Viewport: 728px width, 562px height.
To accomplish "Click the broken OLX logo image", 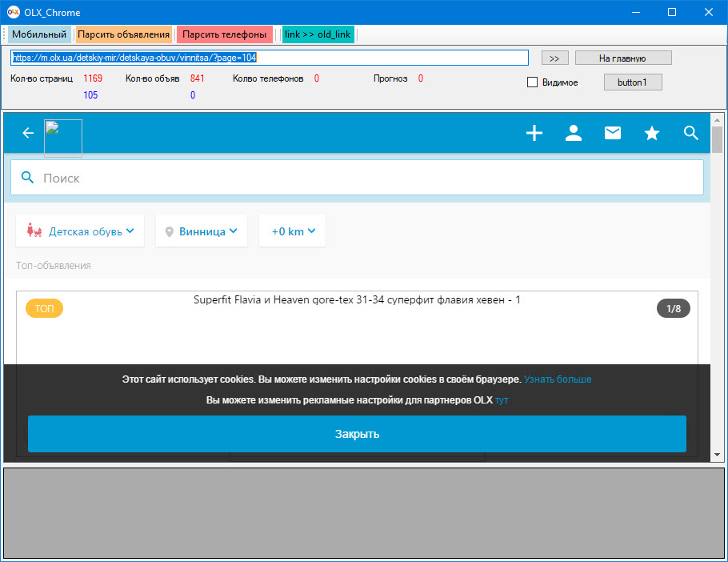I will click(x=63, y=138).
